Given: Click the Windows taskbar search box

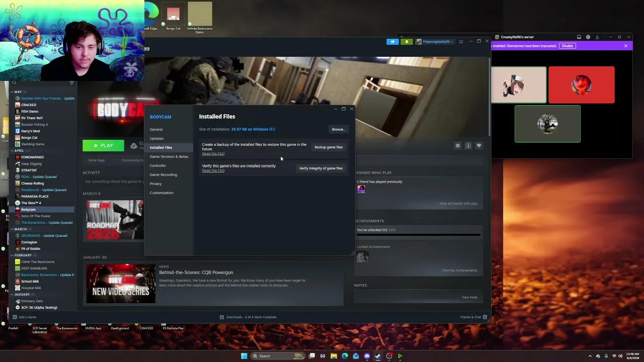Looking at the screenshot, I should pyautogui.click(x=278, y=356).
